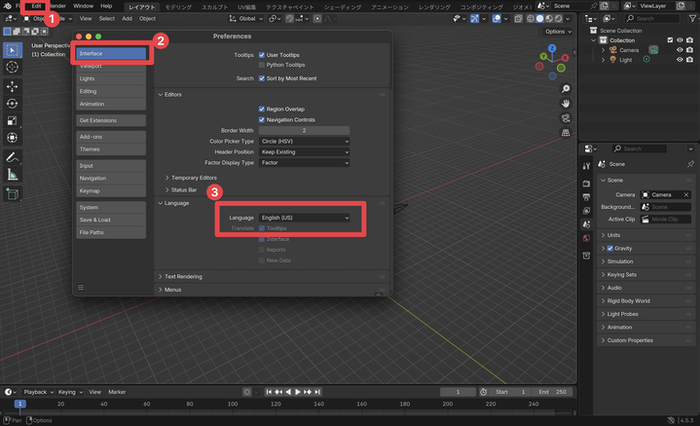Select the Rotate tool in the left toolbar
This screenshot has height=426, width=700.
pyautogui.click(x=13, y=103)
